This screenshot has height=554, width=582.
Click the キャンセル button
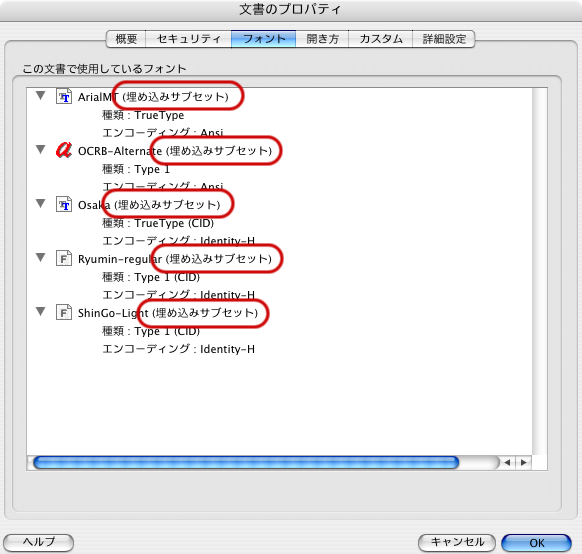pyautogui.click(x=457, y=543)
